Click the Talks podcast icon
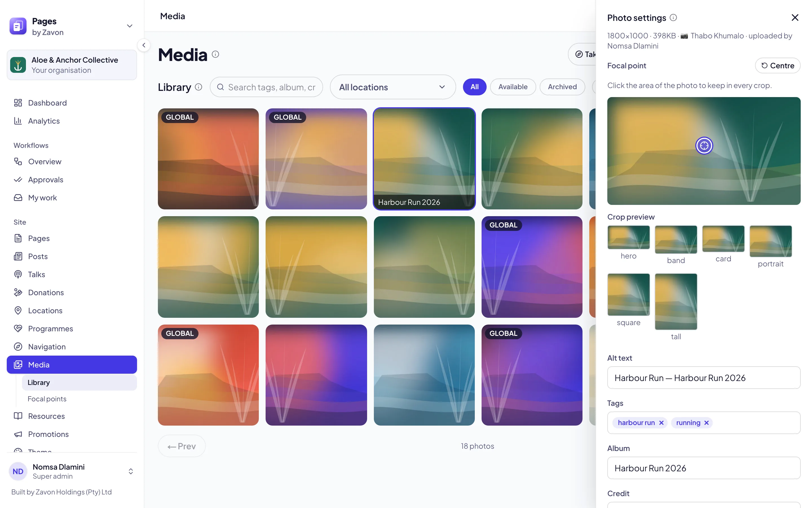Viewport: 812px width, 508px height. pyautogui.click(x=18, y=275)
